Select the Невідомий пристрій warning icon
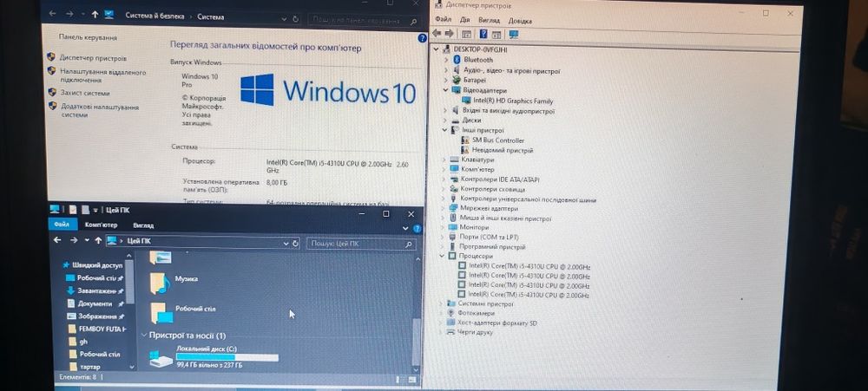This screenshot has height=391, width=868. click(x=465, y=150)
